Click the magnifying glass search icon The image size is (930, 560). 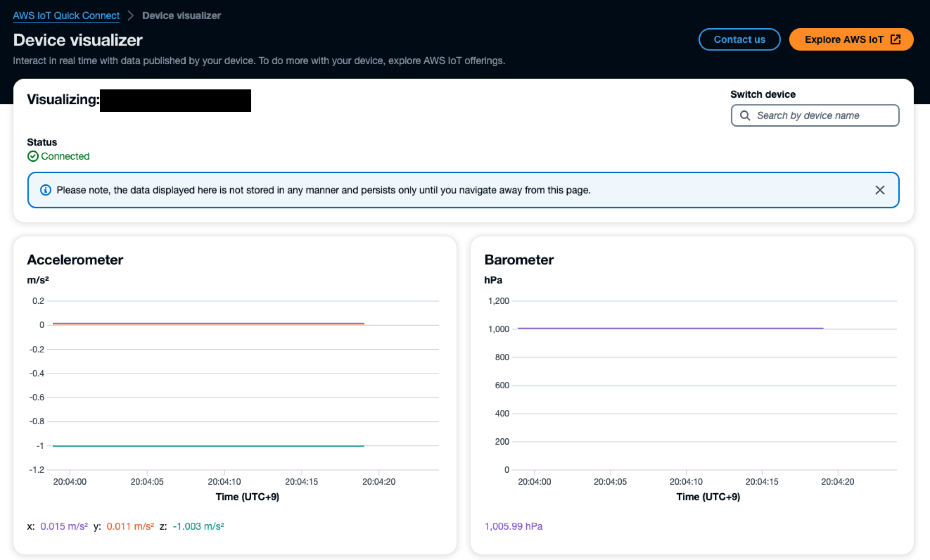click(745, 115)
